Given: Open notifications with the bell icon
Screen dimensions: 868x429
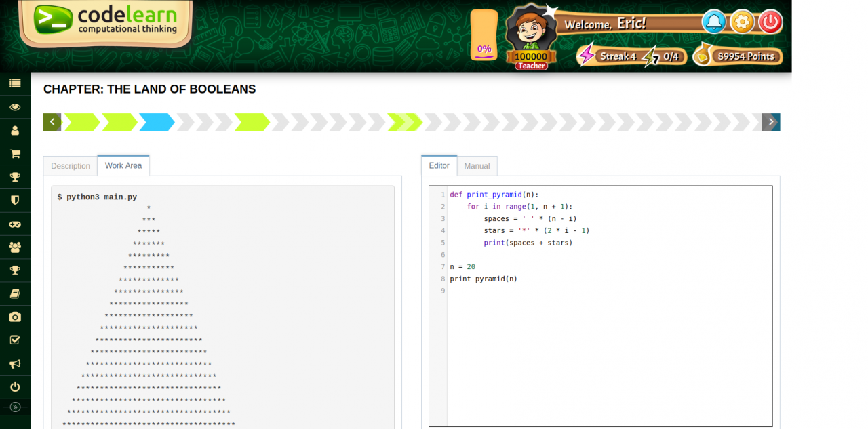Looking at the screenshot, I should coord(714,22).
